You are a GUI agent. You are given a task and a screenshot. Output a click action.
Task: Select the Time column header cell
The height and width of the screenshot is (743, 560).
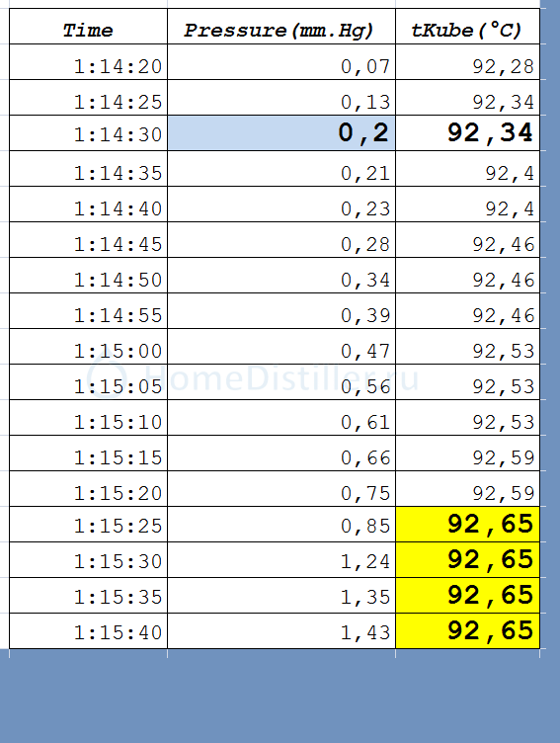[88, 27]
